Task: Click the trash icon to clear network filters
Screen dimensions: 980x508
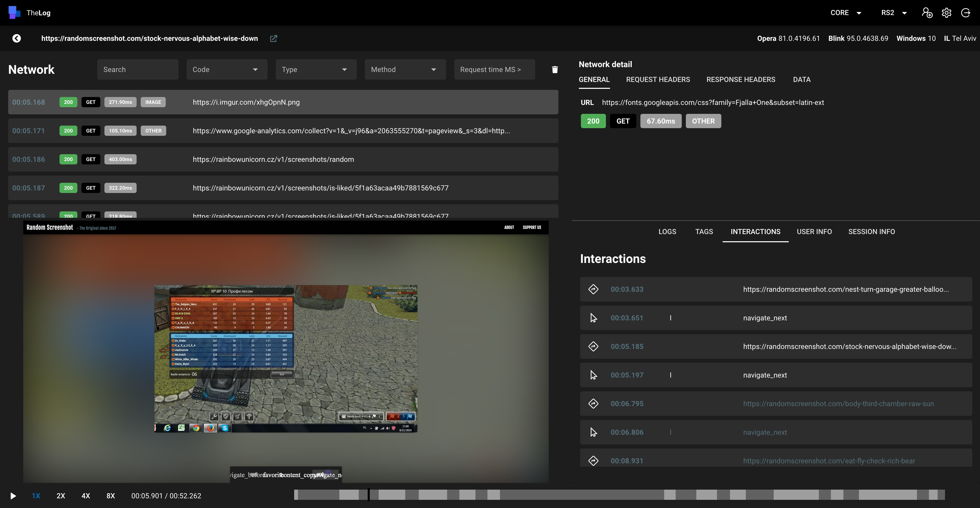Action: 555,70
